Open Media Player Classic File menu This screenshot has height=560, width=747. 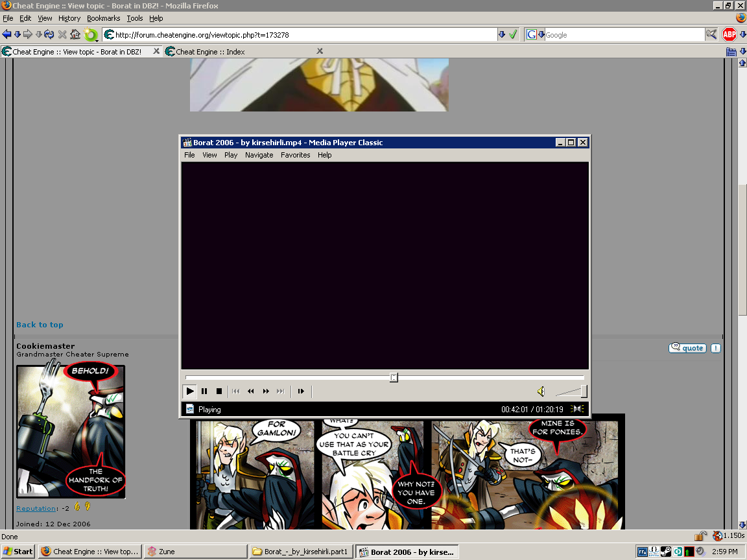click(x=189, y=155)
